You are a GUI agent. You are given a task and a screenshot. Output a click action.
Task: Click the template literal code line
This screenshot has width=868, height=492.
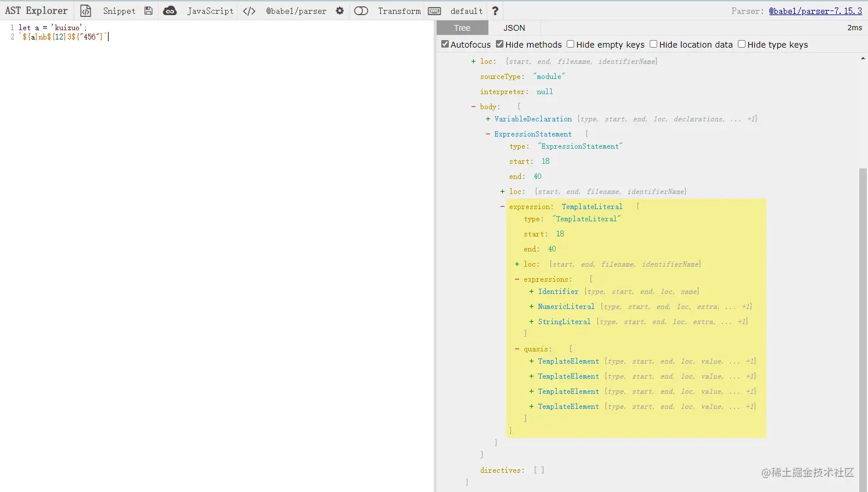click(63, 37)
